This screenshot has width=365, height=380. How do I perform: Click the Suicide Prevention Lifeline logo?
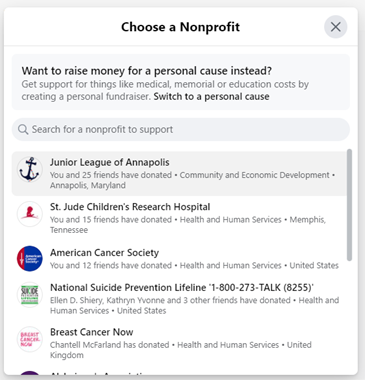click(x=30, y=295)
